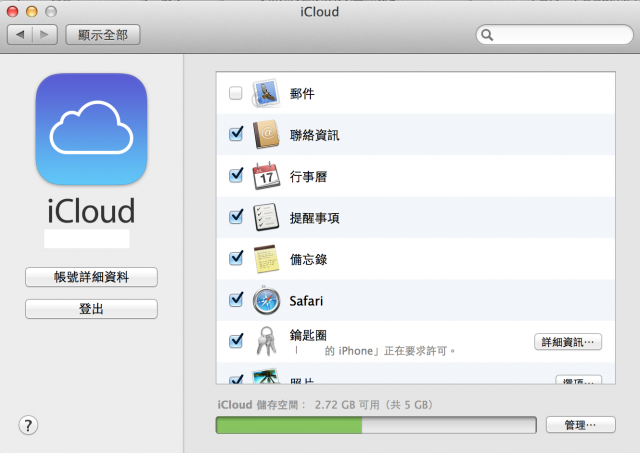The width and height of the screenshot is (640, 453).
Task: Uncheck the 聯絡資訊 (Contacts) checkbox
Action: click(236, 133)
